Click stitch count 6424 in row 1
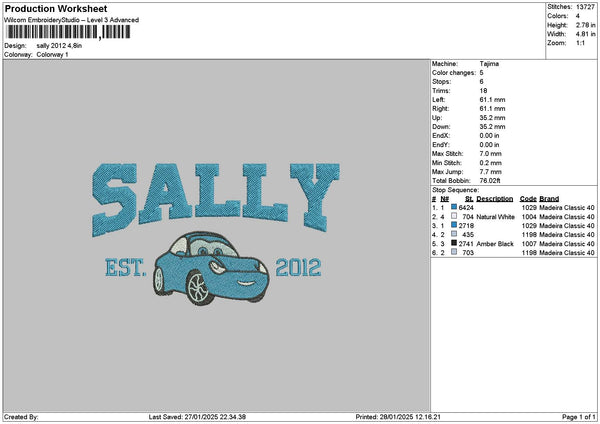 click(x=466, y=208)
